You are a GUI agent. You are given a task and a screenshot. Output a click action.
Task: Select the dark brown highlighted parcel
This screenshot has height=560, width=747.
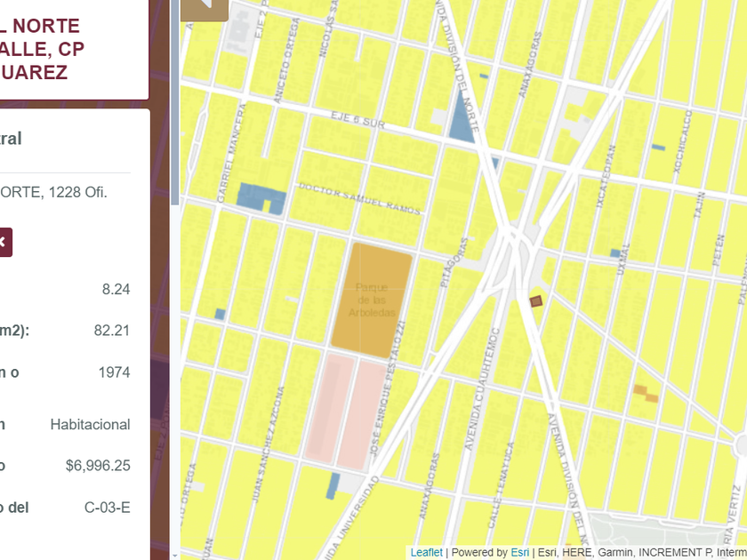click(x=536, y=301)
